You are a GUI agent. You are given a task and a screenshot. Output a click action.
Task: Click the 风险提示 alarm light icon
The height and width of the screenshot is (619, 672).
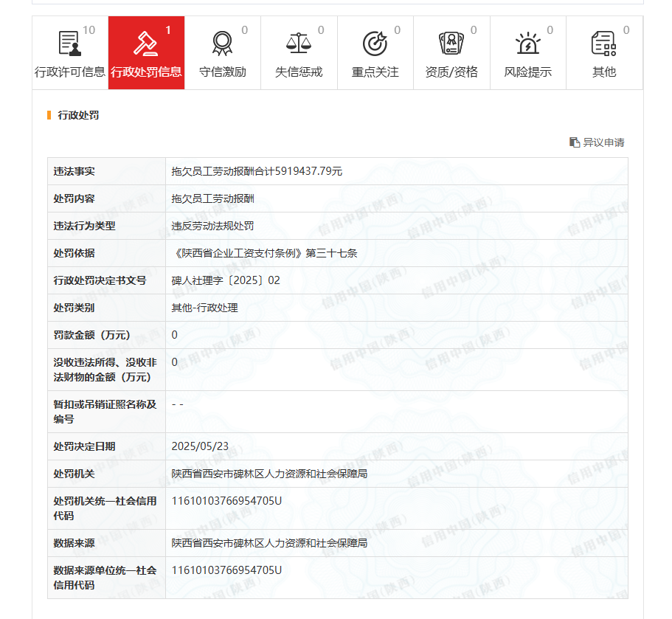coord(527,43)
